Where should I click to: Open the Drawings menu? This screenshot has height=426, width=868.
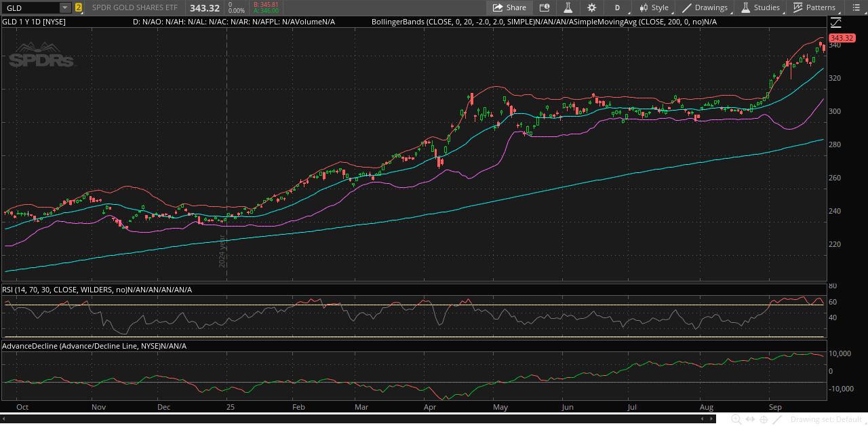pos(705,7)
